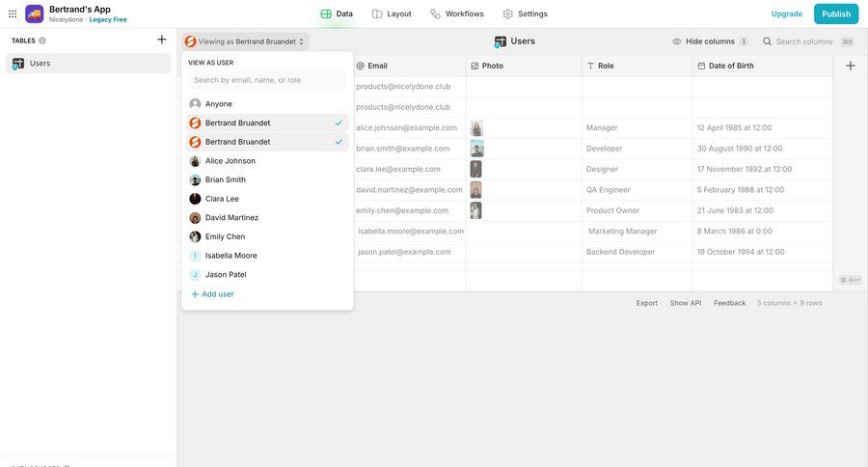This screenshot has height=467, width=868.
Task: Open the Workflows tab
Action: click(x=457, y=14)
